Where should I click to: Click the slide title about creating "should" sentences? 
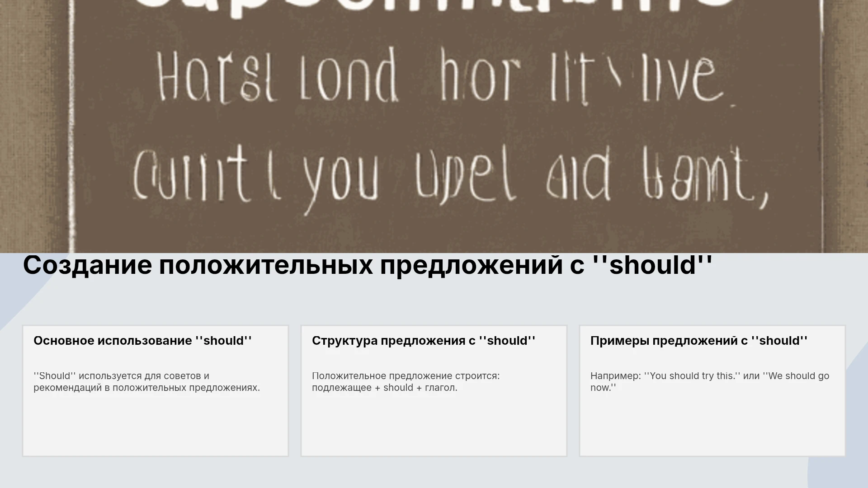click(x=368, y=265)
